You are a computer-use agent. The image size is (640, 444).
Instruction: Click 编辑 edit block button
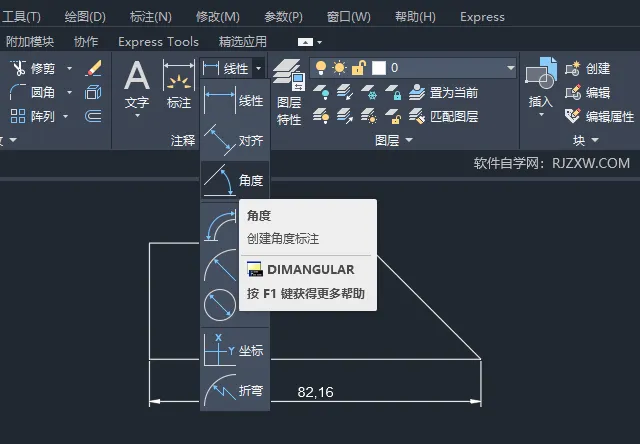(x=588, y=93)
